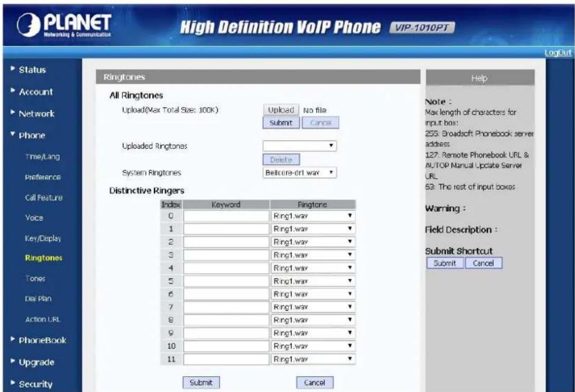Expand the Network menu

point(36,113)
